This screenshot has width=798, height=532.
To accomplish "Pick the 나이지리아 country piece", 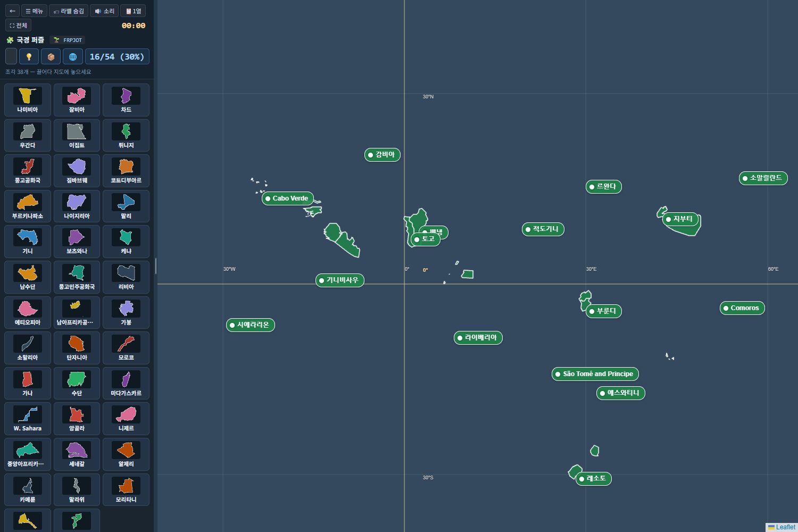I will 77,206.
